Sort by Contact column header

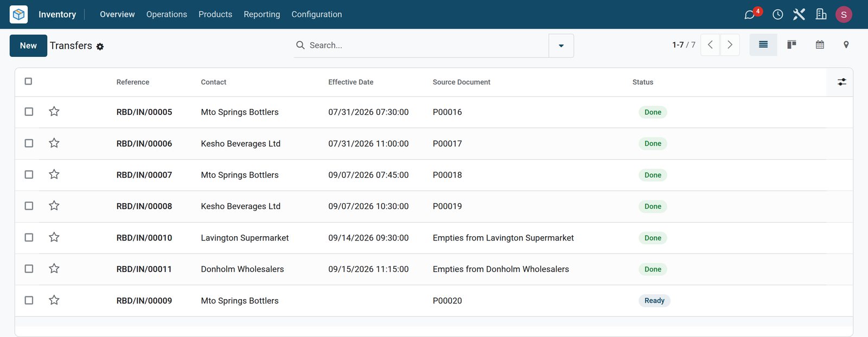(214, 82)
